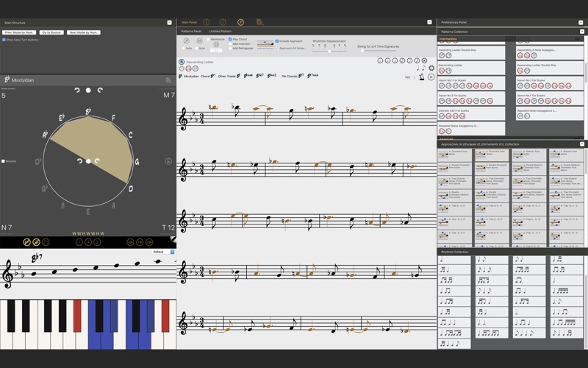Collapse the Preferences Panel

(582, 23)
